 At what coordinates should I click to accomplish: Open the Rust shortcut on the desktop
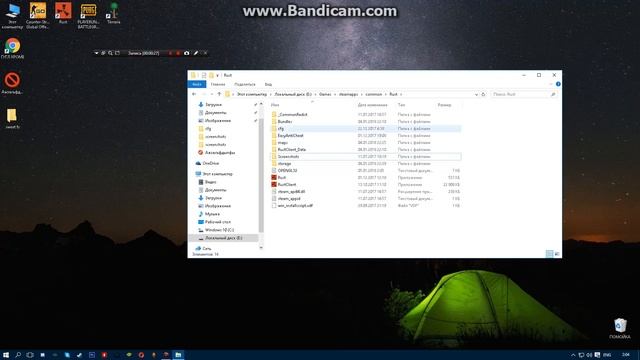point(63,13)
